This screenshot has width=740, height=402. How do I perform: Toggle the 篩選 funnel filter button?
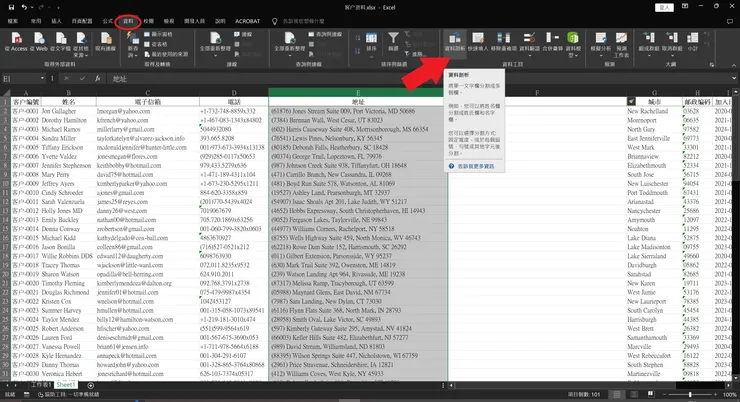(x=394, y=39)
